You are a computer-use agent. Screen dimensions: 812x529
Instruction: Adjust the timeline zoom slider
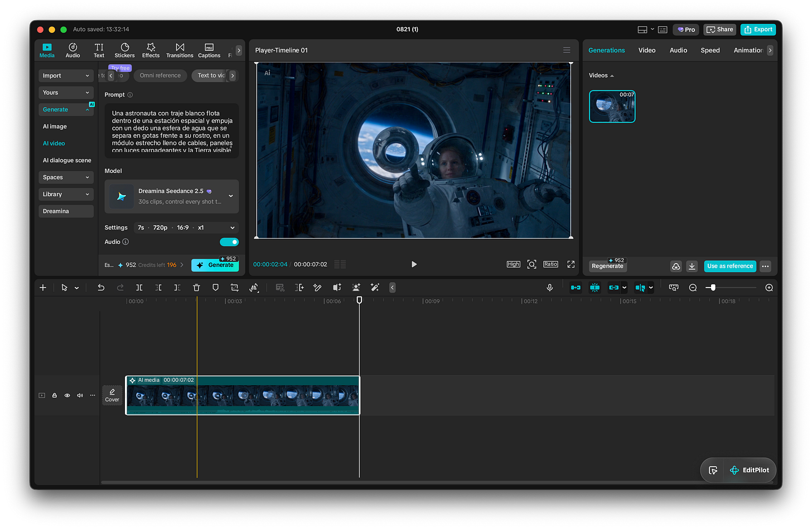[713, 288]
